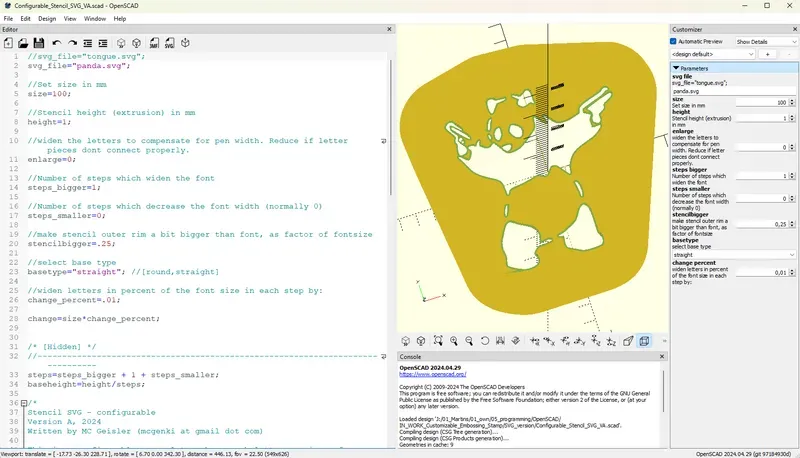The image size is (800, 458).
Task: Click the Reset View icon in viewport toolbar
Action: [485, 341]
